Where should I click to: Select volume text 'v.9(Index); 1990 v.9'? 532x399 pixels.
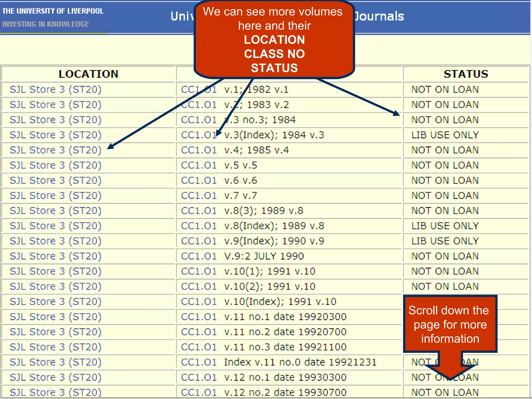pos(274,241)
